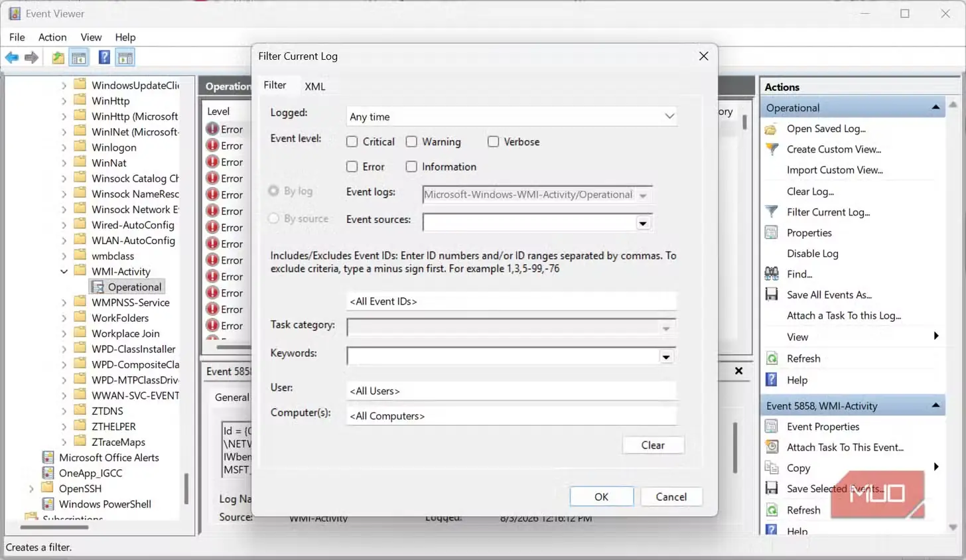The height and width of the screenshot is (560, 966).
Task: Click the Event Viewer app icon in title bar
Action: point(14,13)
